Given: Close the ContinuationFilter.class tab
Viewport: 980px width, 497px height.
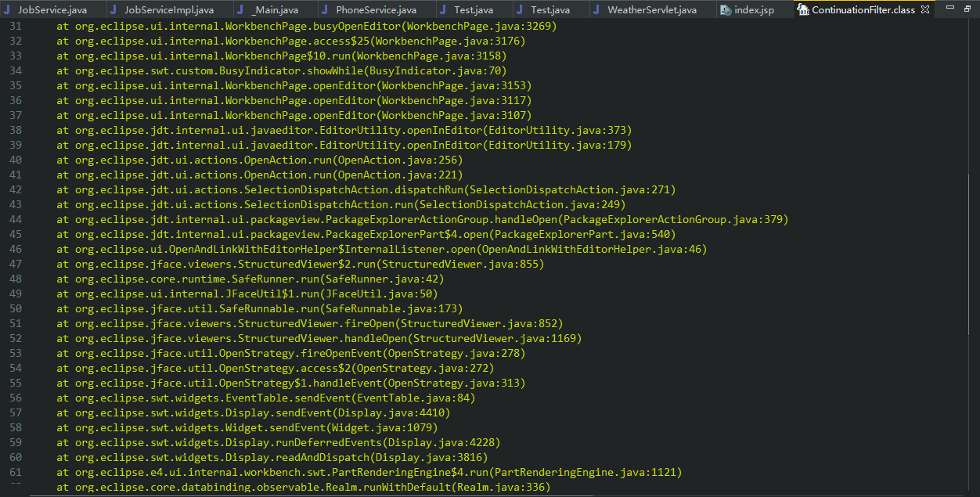Looking at the screenshot, I should click(925, 10).
